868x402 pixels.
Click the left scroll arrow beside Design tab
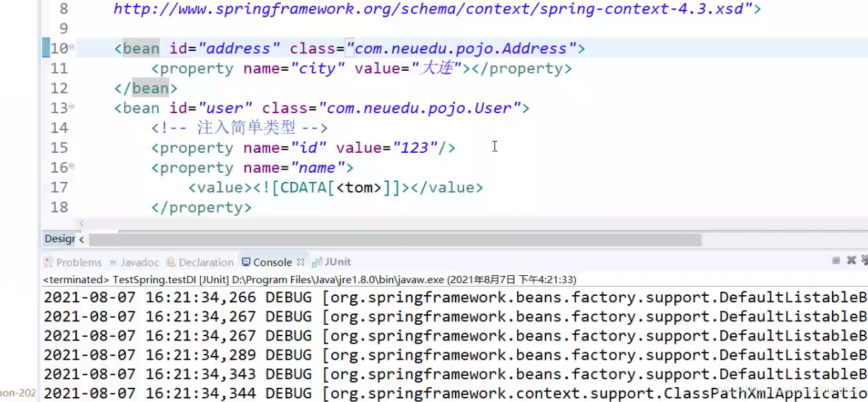[x=81, y=240]
